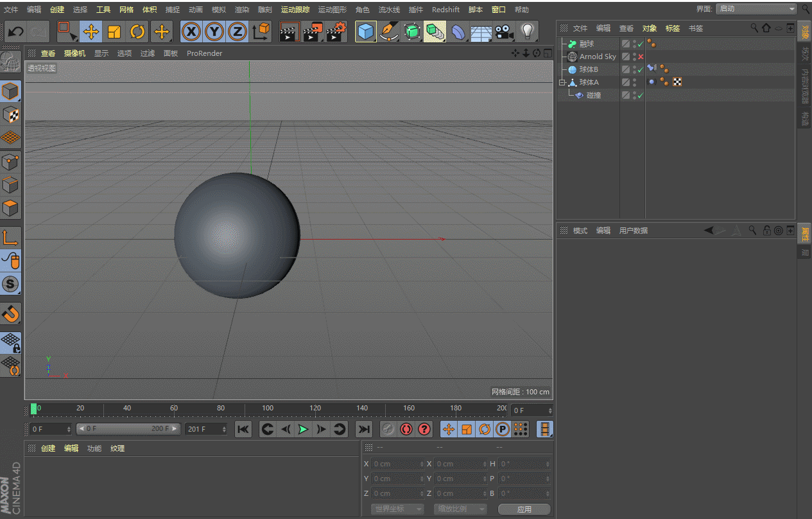Enable Arnold Sky red cross toggle

click(641, 57)
